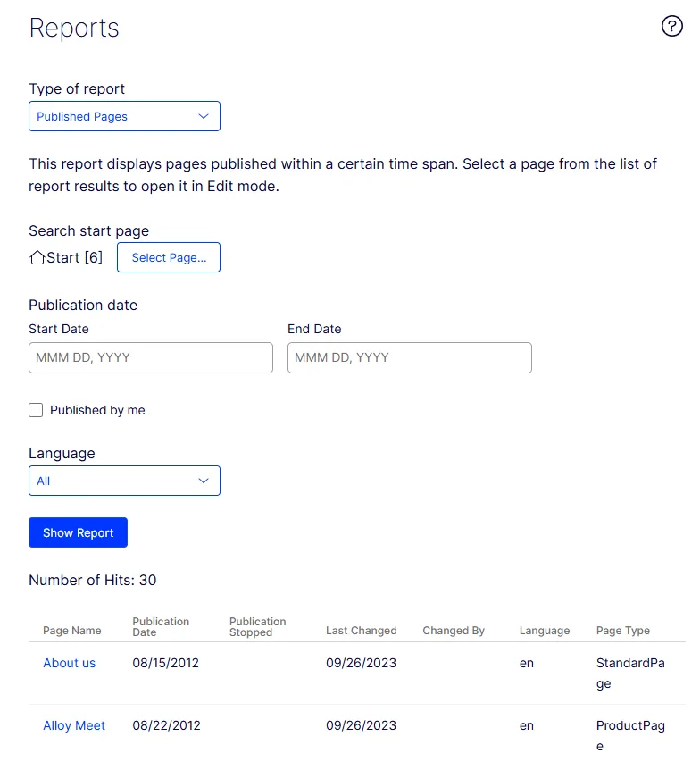Click the en language cell for About us
The image size is (700, 762).
[527, 664]
